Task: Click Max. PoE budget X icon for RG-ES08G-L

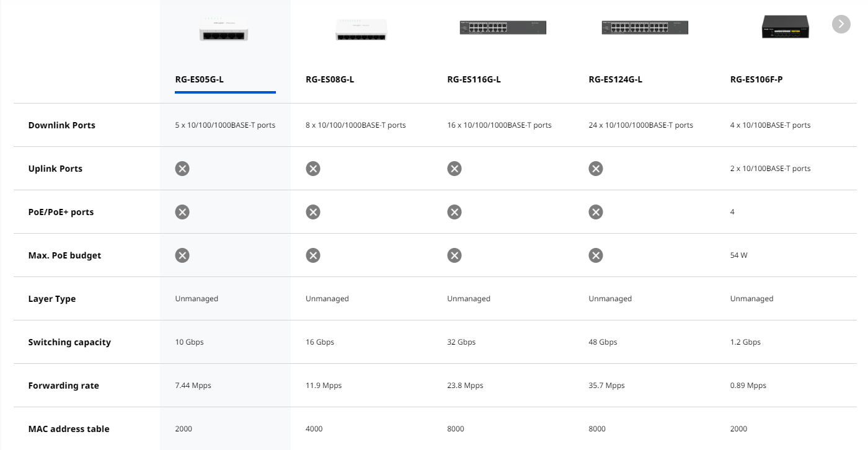Action: (313, 255)
